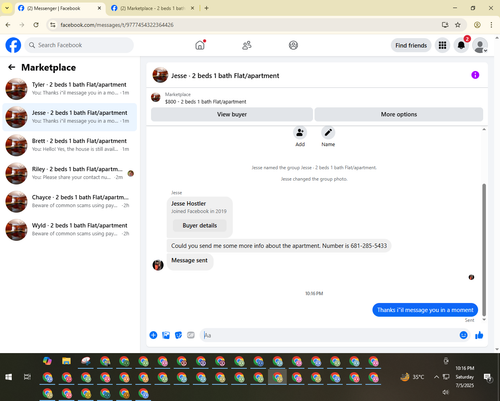Choose a sticker icon in composer

click(178, 335)
